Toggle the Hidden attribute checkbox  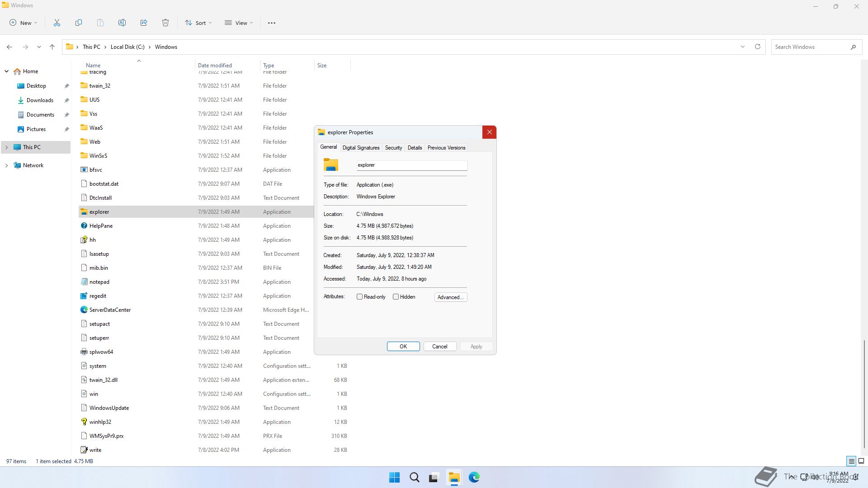pyautogui.click(x=396, y=297)
